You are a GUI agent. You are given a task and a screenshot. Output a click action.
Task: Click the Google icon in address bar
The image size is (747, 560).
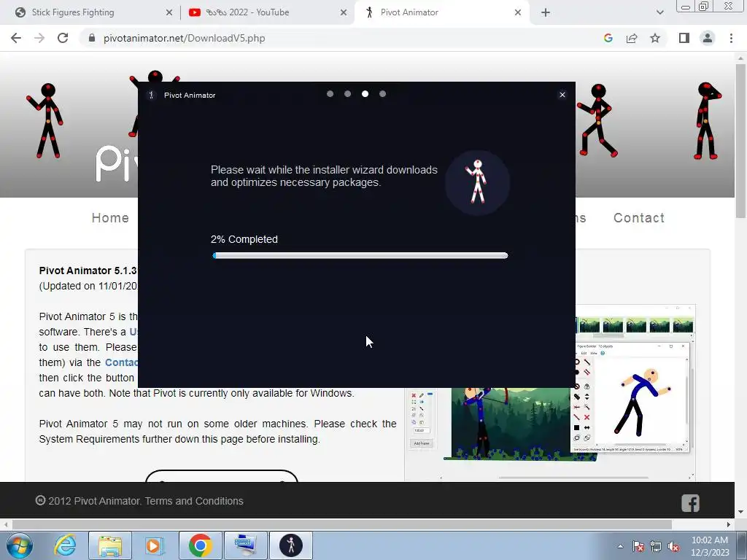coord(608,38)
